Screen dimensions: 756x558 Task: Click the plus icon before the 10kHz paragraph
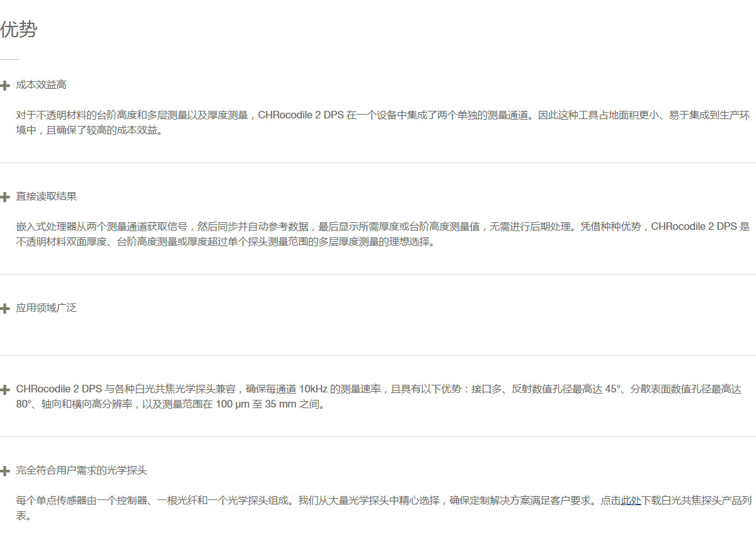(x=5, y=390)
